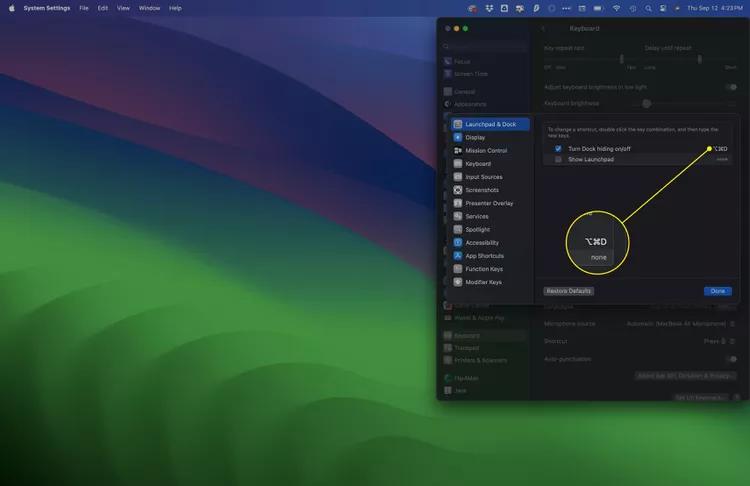Select the Screenshots category icon
The image size is (750, 486).
pos(458,190)
